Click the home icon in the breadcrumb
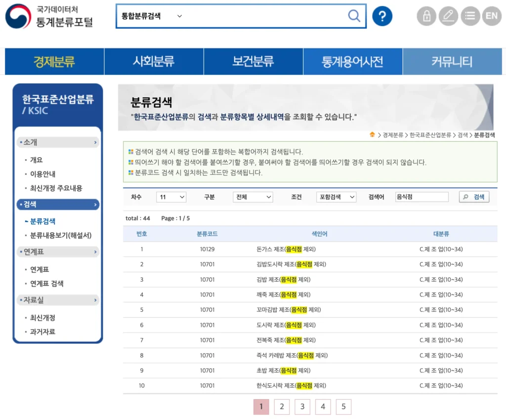The image size is (506, 420). [372, 134]
